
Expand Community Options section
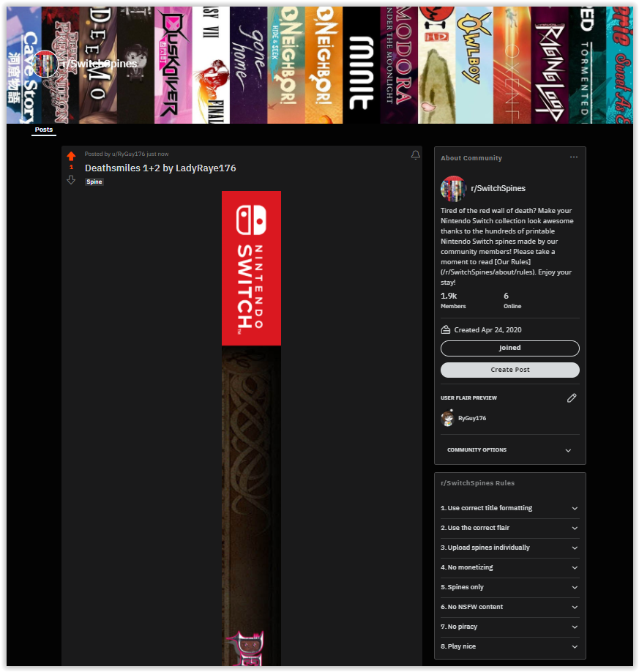coord(510,450)
